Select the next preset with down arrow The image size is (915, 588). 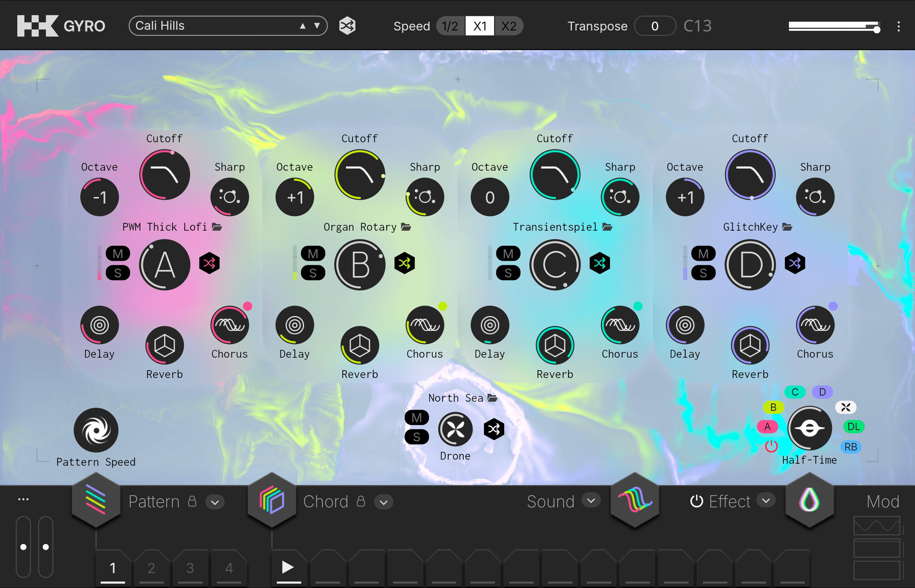click(317, 26)
